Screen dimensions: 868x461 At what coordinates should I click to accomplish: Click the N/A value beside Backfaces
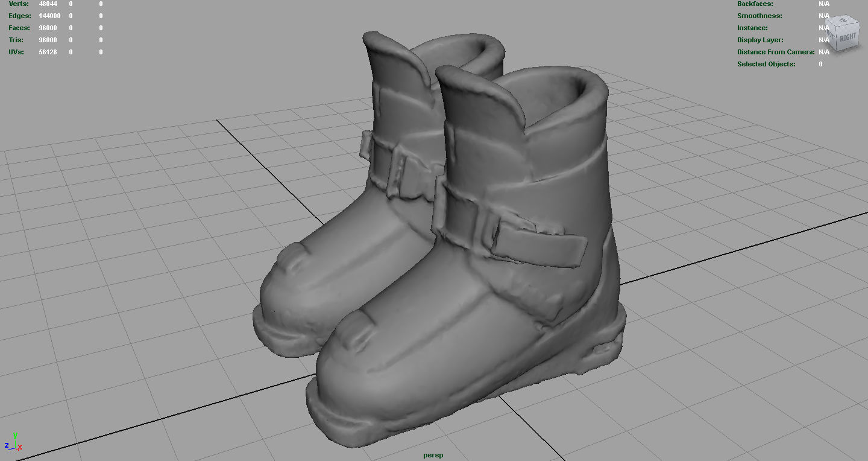coord(824,4)
